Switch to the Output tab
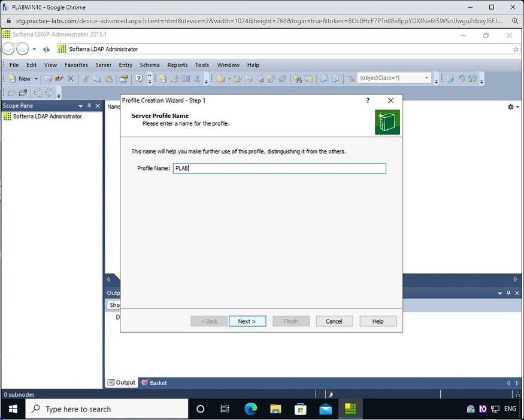Screen dimensions: 524x420 coord(122,383)
